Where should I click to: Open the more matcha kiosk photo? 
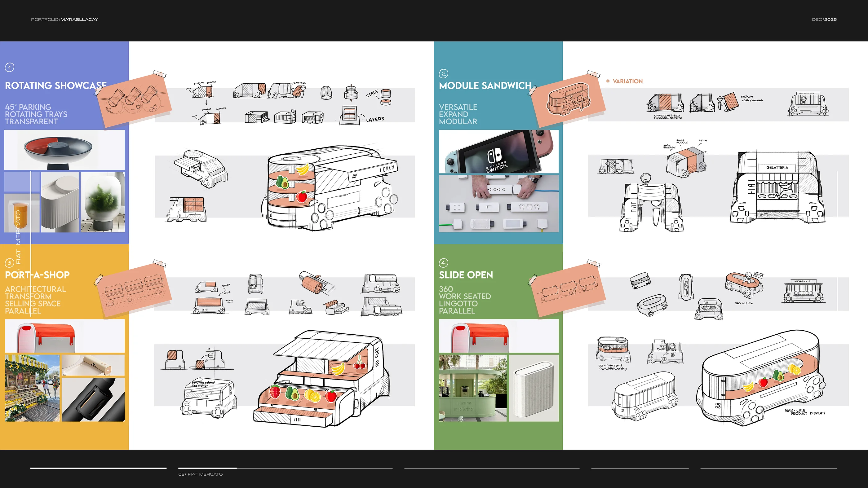click(x=472, y=388)
